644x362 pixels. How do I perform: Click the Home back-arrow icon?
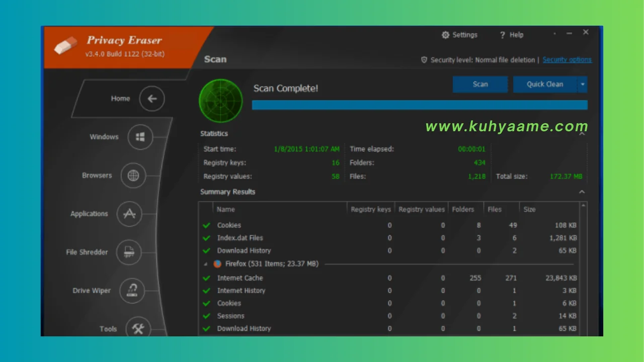(152, 99)
